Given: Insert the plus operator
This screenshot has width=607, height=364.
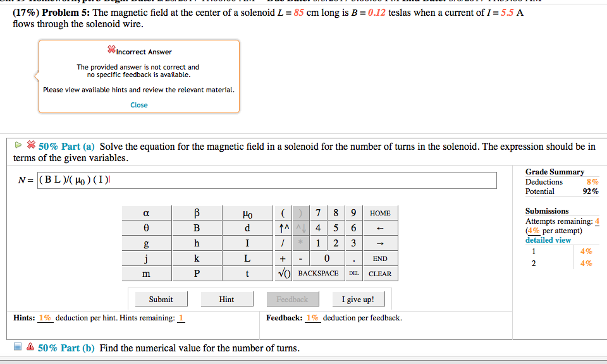Looking at the screenshot, I should (283, 258).
